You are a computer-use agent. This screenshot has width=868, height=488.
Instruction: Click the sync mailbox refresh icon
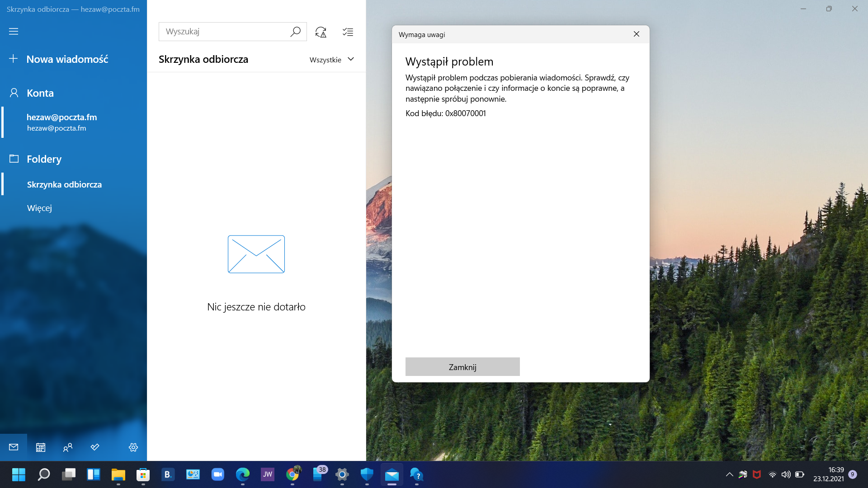[x=321, y=32]
